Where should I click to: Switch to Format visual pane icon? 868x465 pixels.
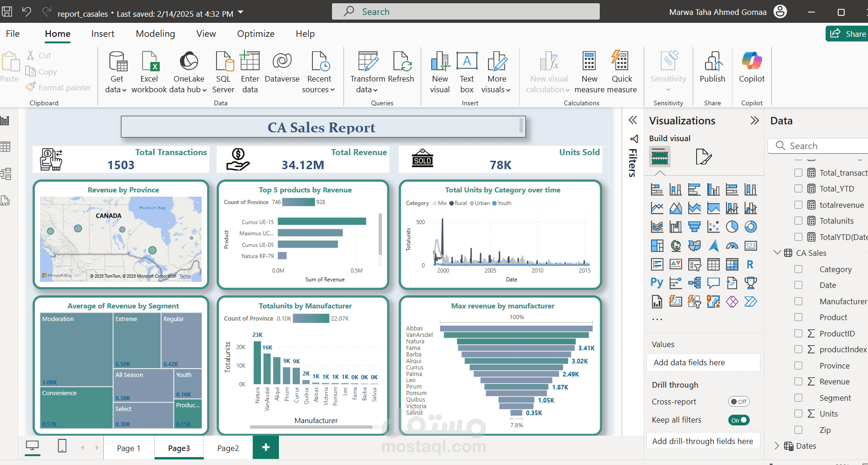click(703, 157)
